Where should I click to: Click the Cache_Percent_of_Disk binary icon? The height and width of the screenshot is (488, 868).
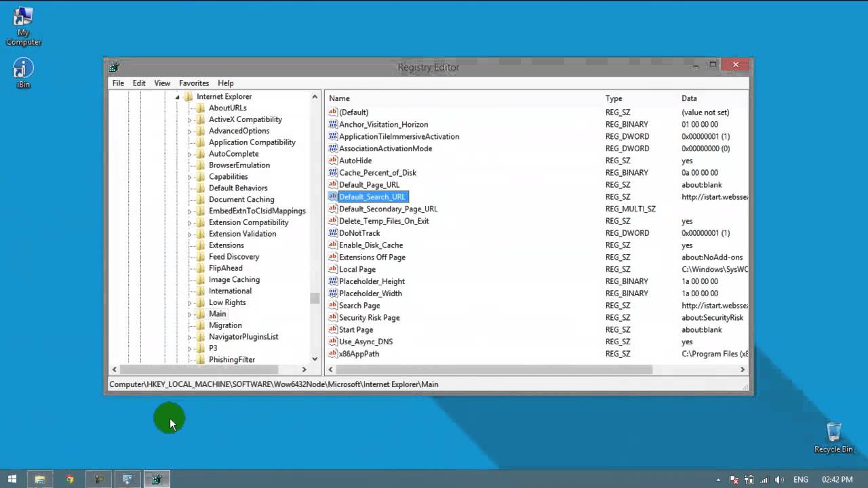tap(333, 172)
